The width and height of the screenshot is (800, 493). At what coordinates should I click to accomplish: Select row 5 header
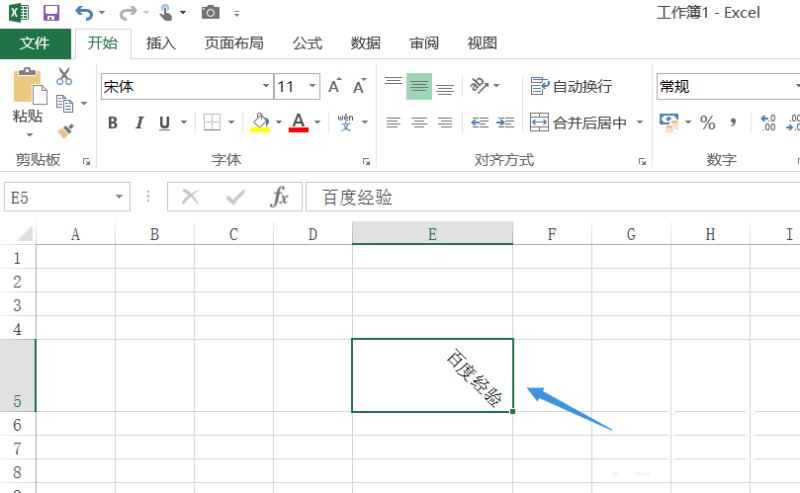point(17,375)
